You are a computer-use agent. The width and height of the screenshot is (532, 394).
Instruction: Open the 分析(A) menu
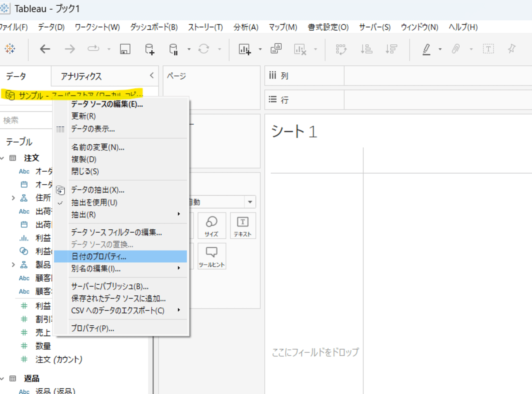(246, 27)
